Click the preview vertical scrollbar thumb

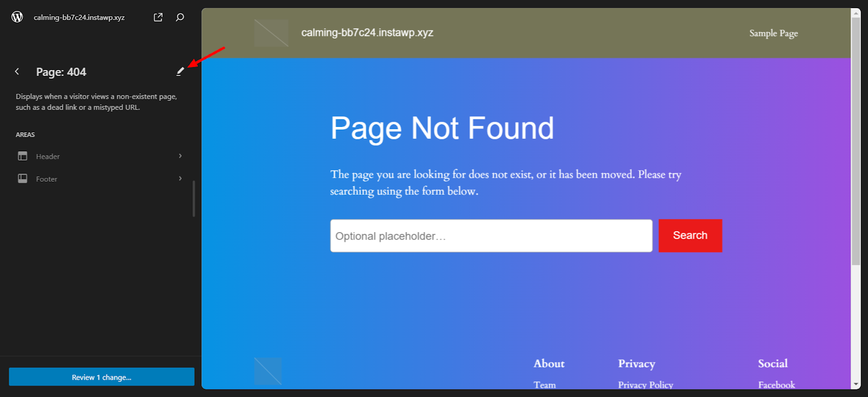856,141
